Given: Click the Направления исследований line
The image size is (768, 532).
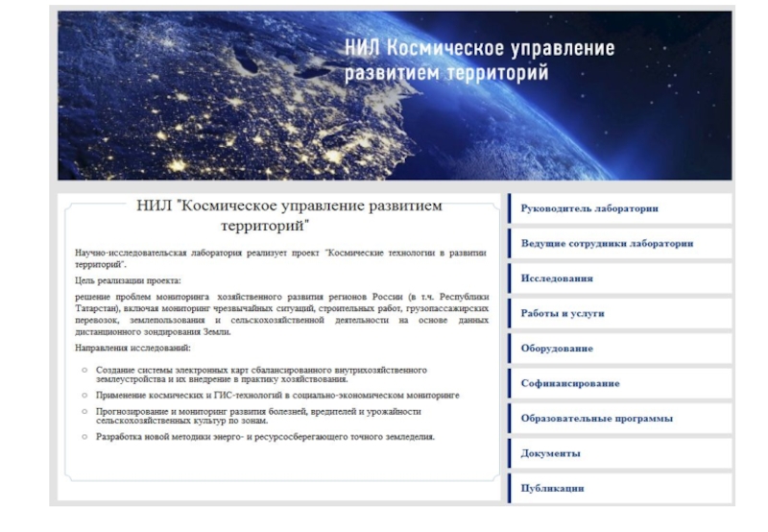Looking at the screenshot, I should point(133,347).
